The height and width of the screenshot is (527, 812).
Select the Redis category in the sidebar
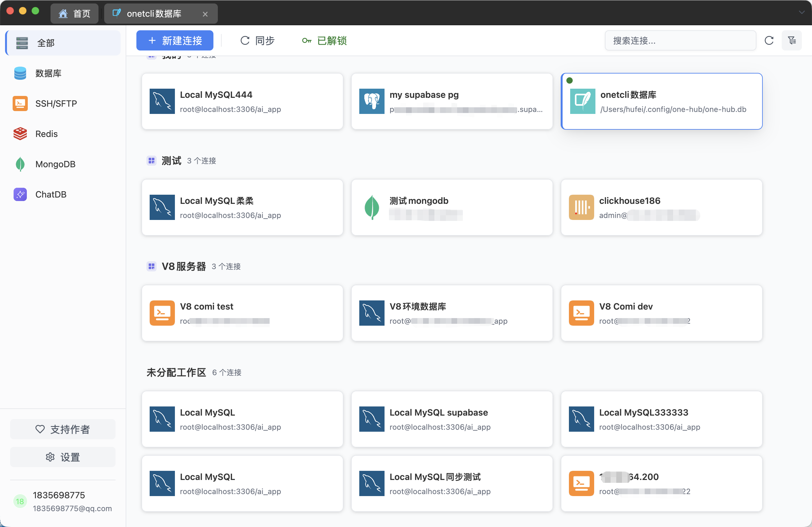(x=46, y=134)
